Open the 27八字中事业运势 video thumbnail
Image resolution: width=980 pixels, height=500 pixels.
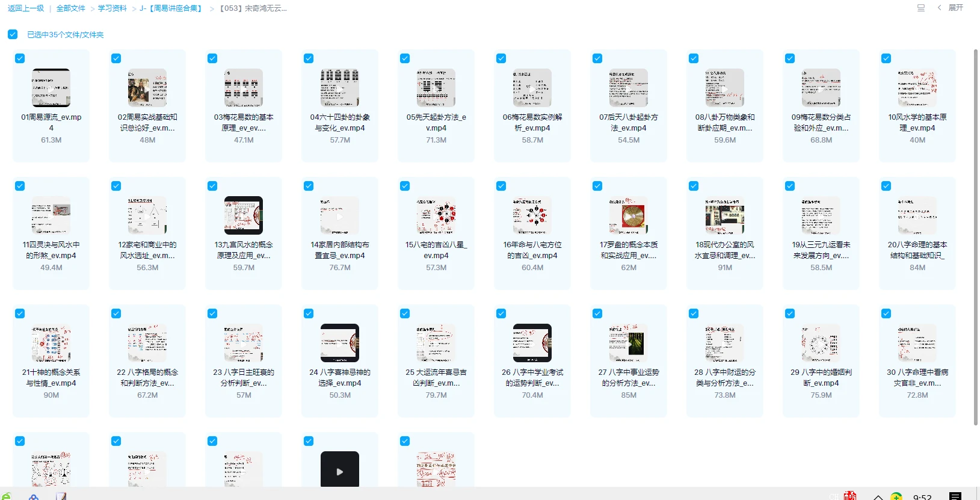pyautogui.click(x=629, y=343)
